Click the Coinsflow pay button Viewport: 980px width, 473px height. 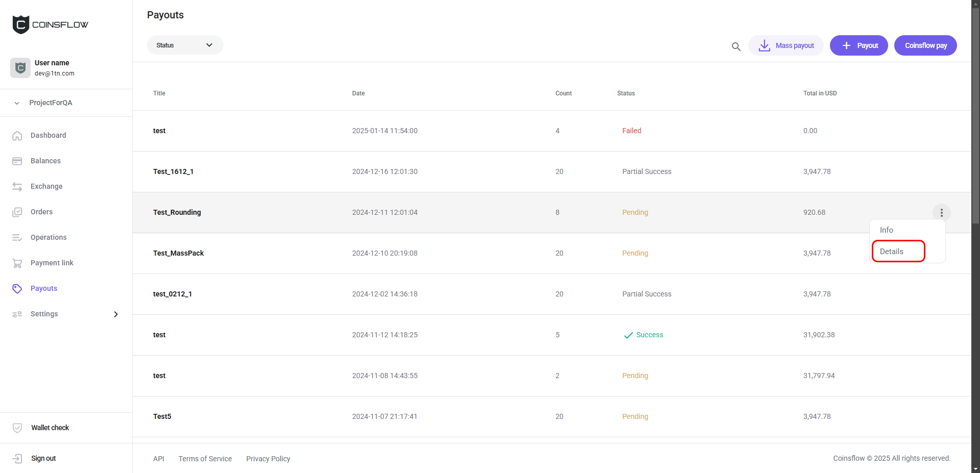(x=925, y=45)
